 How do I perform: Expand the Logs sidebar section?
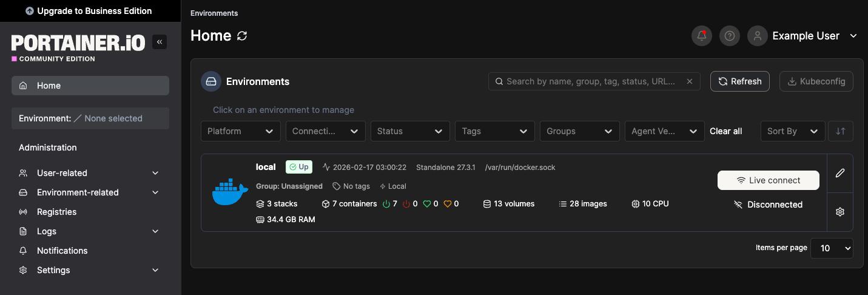[x=89, y=231]
